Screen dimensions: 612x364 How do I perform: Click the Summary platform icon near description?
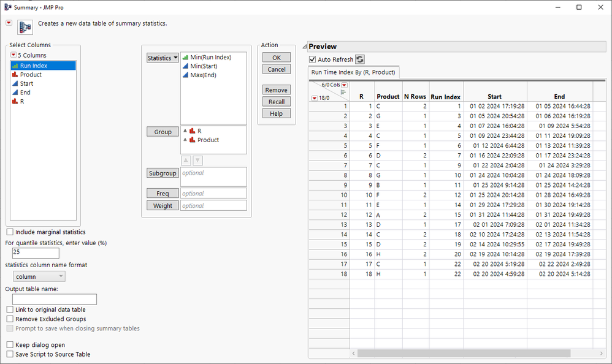[x=25, y=28]
